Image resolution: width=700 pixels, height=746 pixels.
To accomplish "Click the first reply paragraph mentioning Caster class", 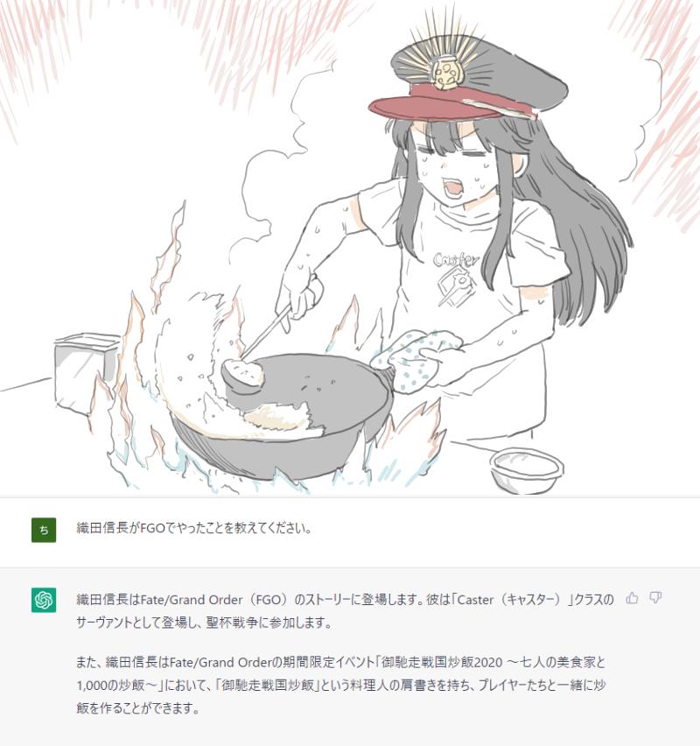I will coord(346,611).
